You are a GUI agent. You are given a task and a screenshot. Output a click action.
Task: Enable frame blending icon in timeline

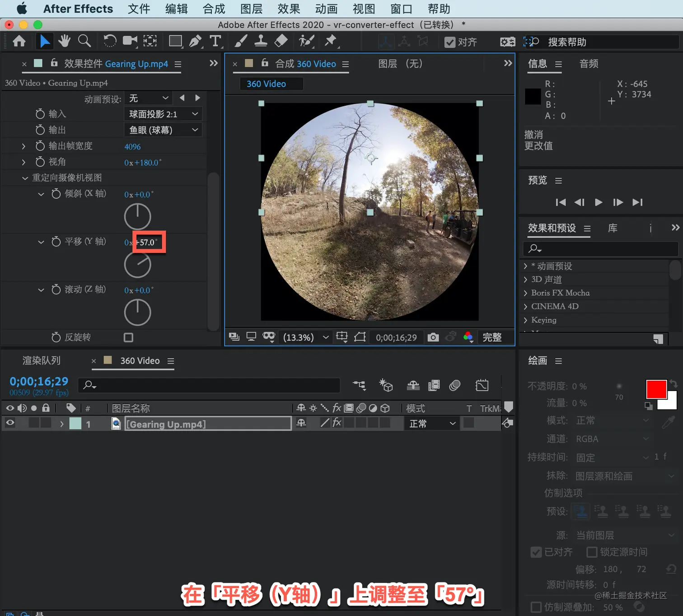(434, 385)
